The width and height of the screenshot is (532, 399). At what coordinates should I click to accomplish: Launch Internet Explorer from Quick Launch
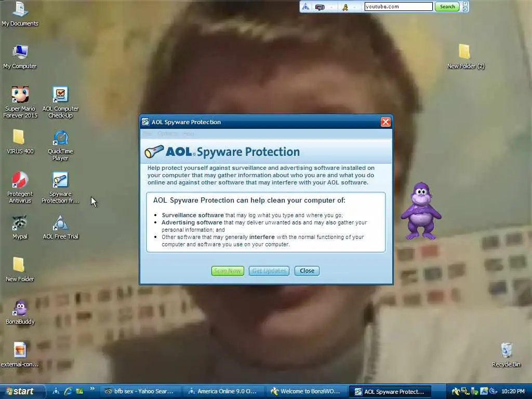click(x=68, y=391)
